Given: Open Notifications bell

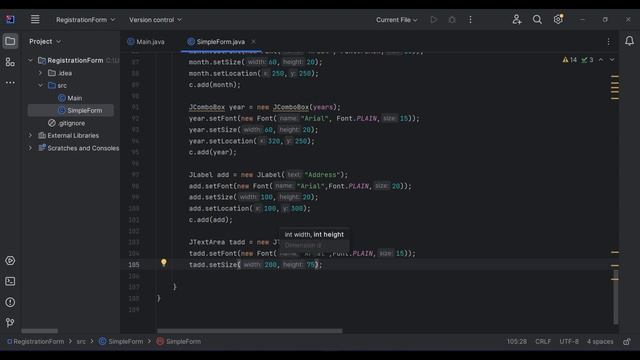Looking at the screenshot, I should 629,41.
